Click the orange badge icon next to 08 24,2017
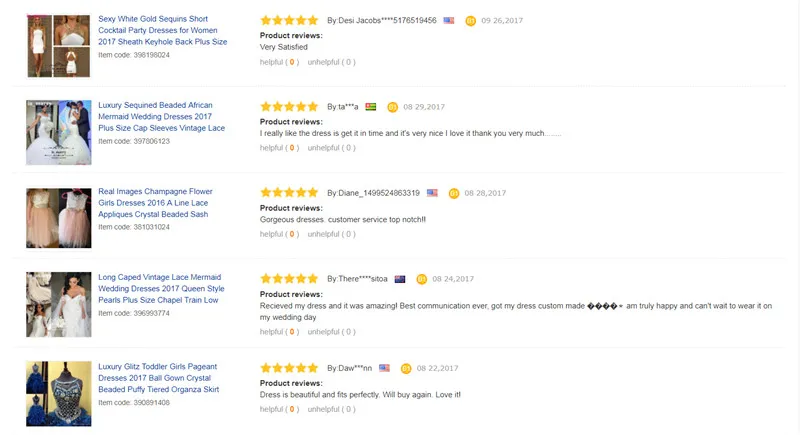The image size is (800, 435). coord(421,279)
